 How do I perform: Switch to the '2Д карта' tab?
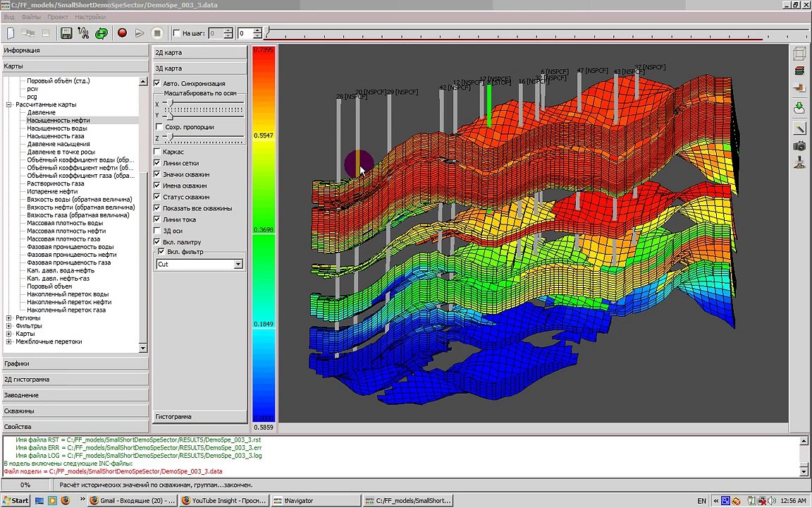click(199, 52)
